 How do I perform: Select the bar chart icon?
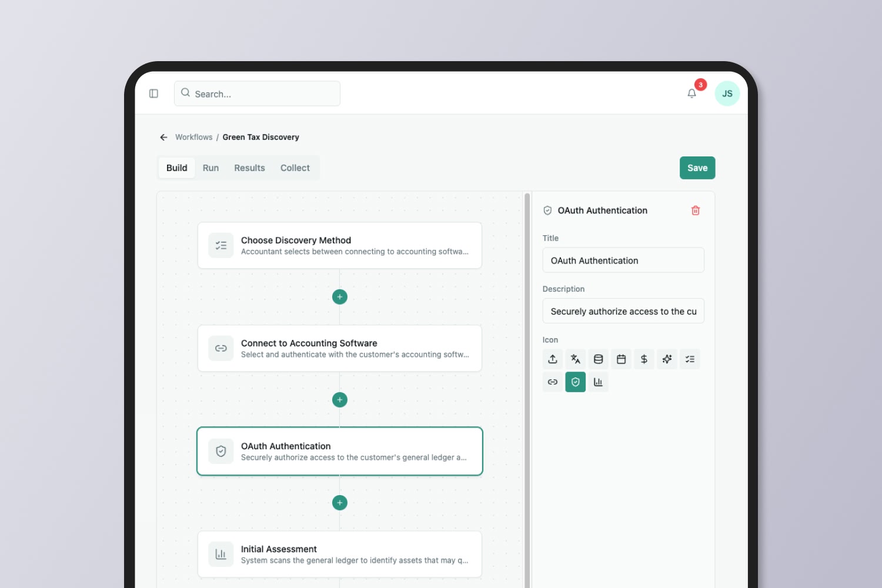coord(598,382)
